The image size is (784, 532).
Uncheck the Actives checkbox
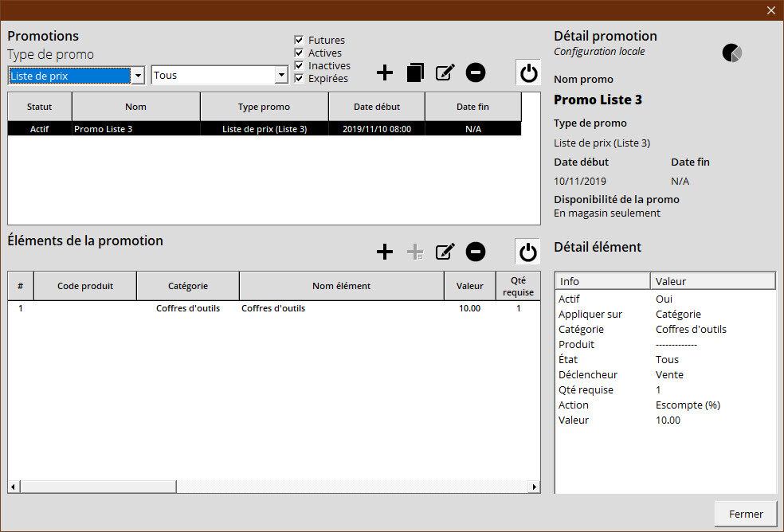(299, 53)
